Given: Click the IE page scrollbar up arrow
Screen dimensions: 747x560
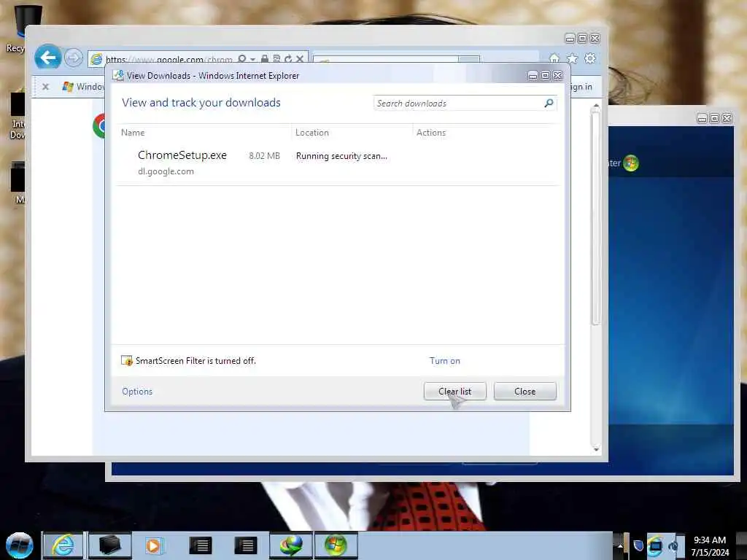Looking at the screenshot, I should point(596,106).
